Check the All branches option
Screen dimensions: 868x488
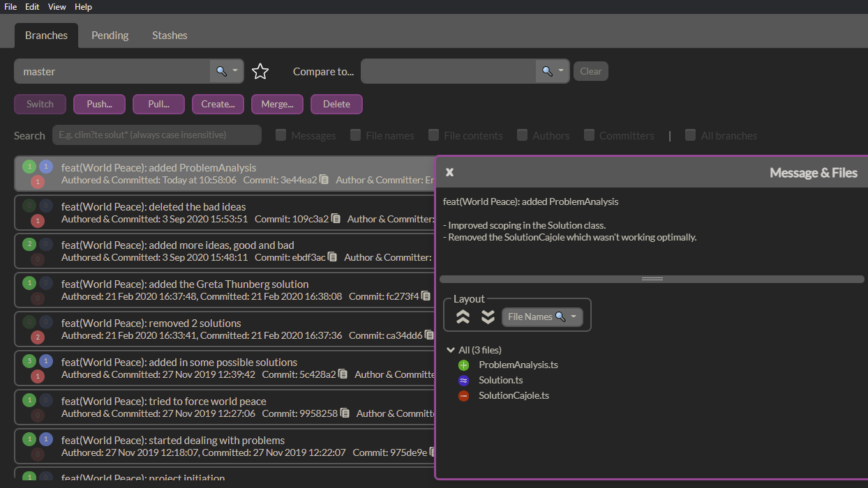click(x=689, y=135)
